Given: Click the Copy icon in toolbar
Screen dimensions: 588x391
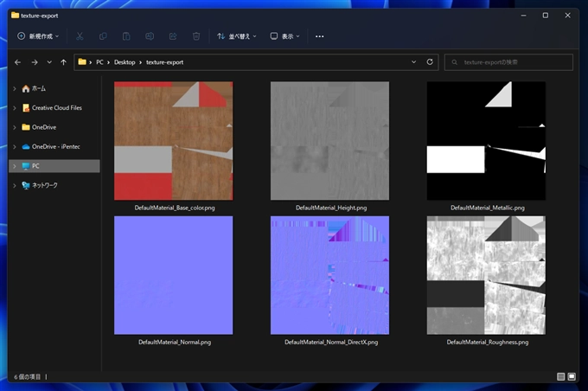Looking at the screenshot, I should pyautogui.click(x=103, y=36).
